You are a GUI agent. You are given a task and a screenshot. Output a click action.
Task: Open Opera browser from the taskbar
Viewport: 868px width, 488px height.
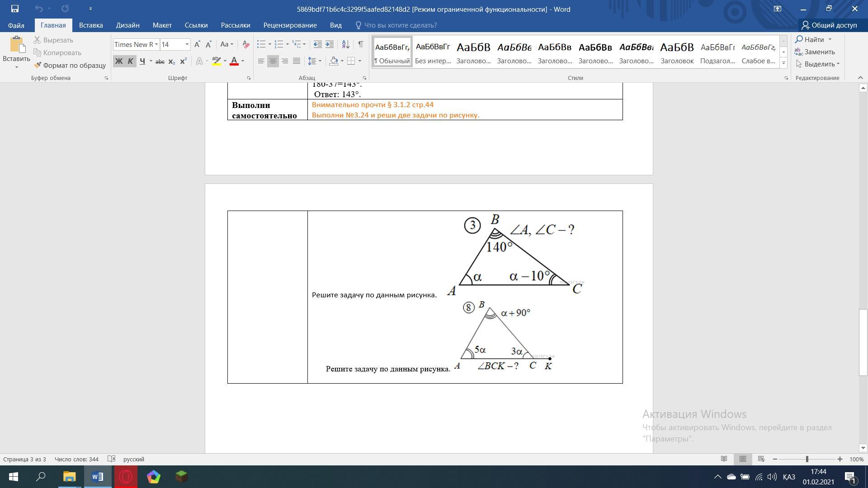tap(126, 477)
